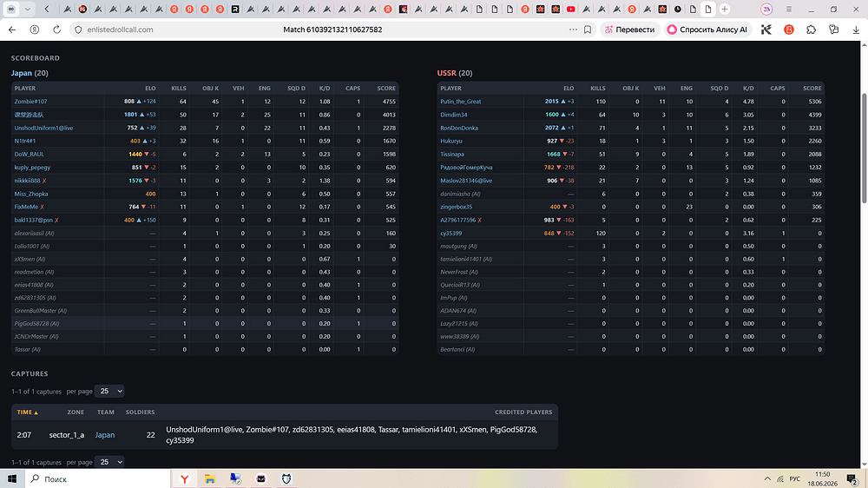Open the browser hamburger menu

click(789, 9)
